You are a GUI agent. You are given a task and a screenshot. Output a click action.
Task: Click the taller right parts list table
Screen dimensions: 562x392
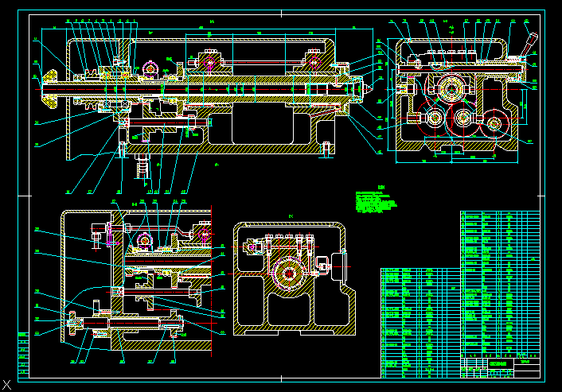tap(500, 284)
